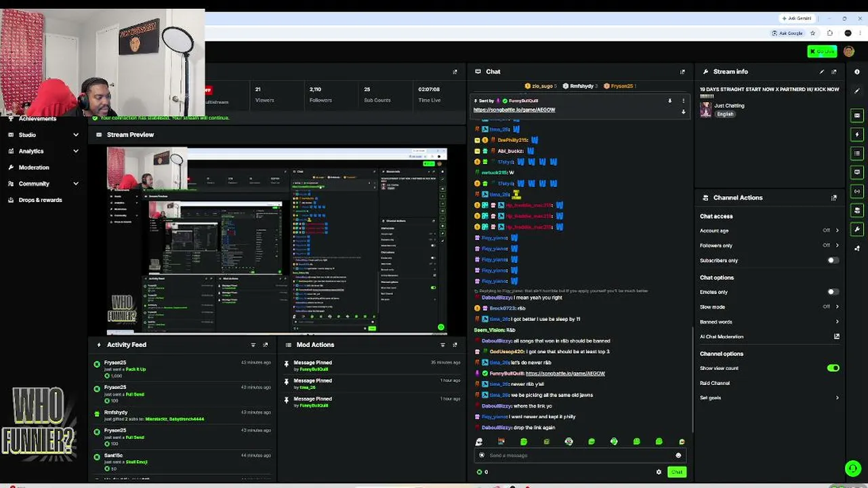Click the Sub Counts stat

(x=377, y=94)
